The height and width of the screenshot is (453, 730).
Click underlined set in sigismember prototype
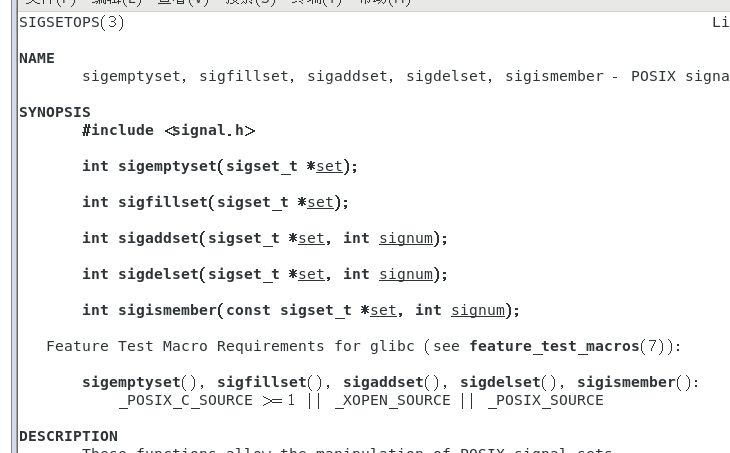tap(383, 311)
